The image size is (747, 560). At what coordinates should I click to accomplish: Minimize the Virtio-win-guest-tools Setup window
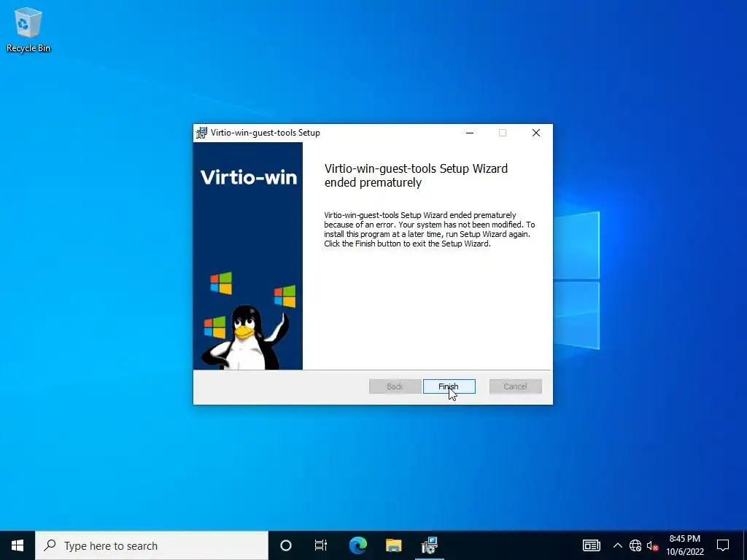470,133
